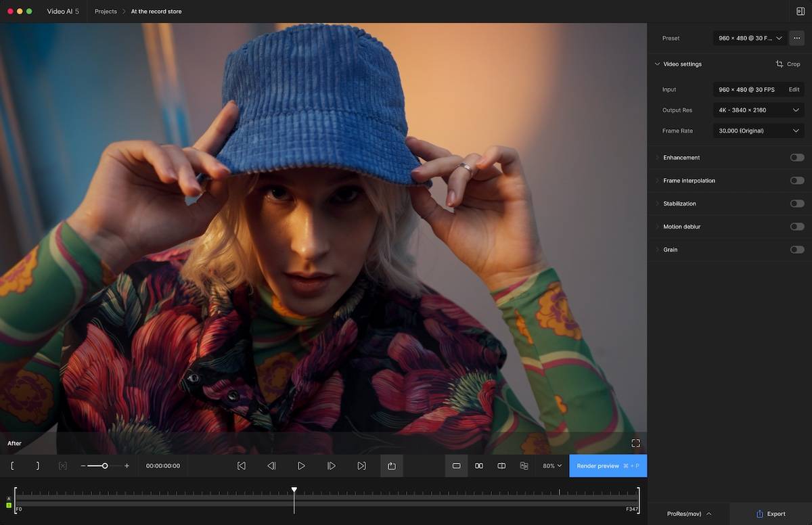Open the Output Res dropdown
812x525 pixels.
(759, 110)
